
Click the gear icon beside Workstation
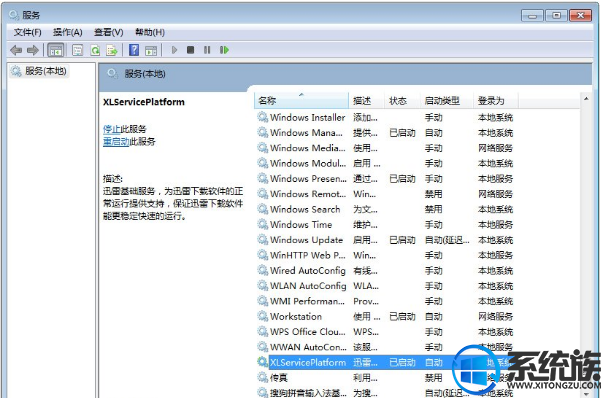point(263,316)
